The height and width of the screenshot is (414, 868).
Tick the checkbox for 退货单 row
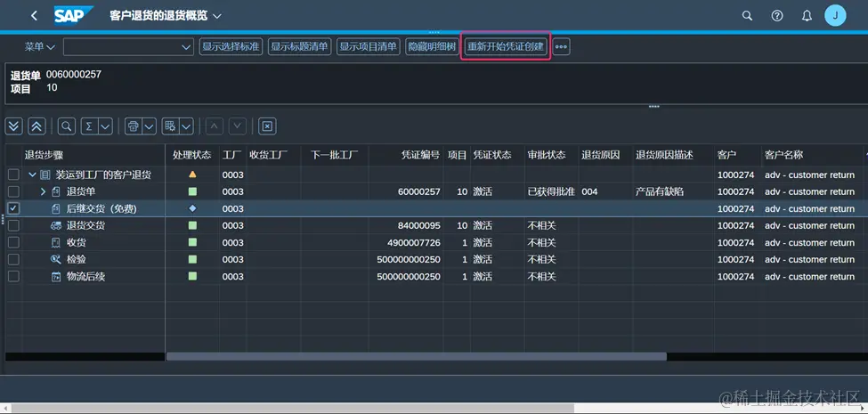coord(13,191)
